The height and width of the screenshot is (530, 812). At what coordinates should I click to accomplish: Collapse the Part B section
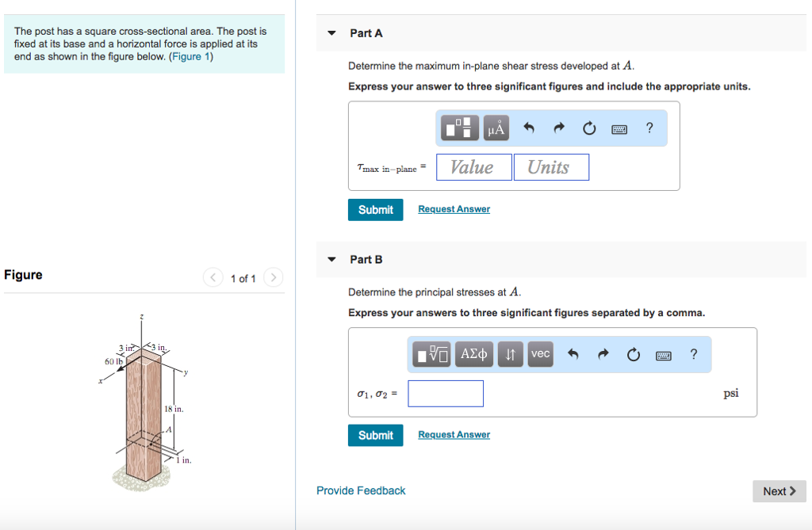click(331, 259)
